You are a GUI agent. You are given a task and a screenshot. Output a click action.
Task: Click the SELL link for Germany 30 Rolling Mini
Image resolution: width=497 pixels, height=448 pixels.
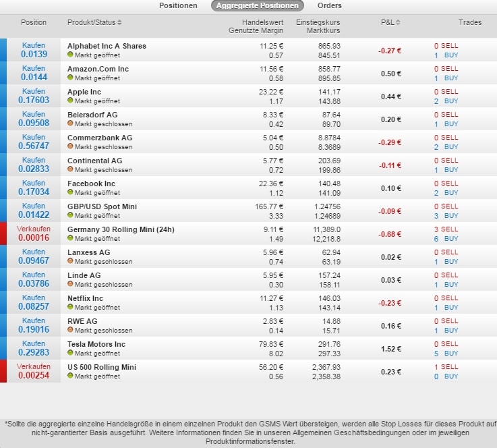coord(450,229)
